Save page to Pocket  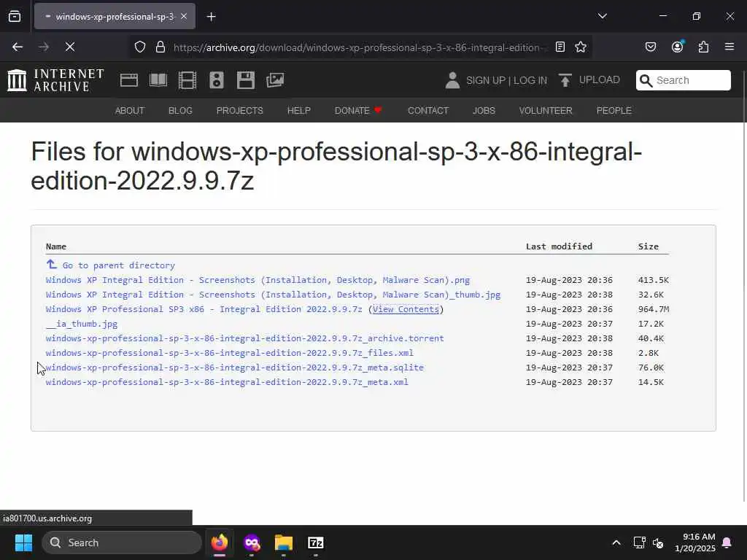click(x=650, y=47)
